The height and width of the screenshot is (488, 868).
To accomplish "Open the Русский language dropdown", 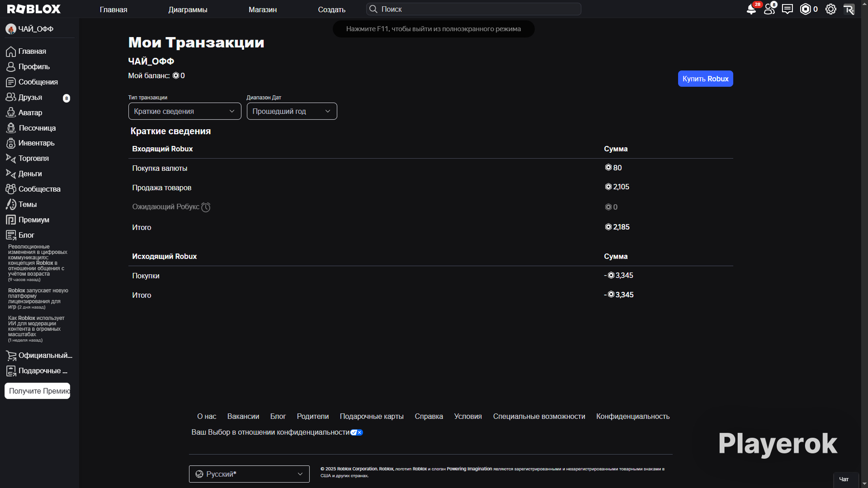I will [x=249, y=474].
